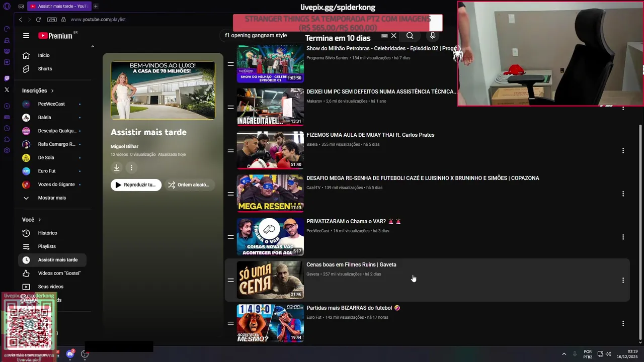Open options for Cenas boas em Filmes video
The width and height of the screenshot is (644, 362).
[x=623, y=281]
